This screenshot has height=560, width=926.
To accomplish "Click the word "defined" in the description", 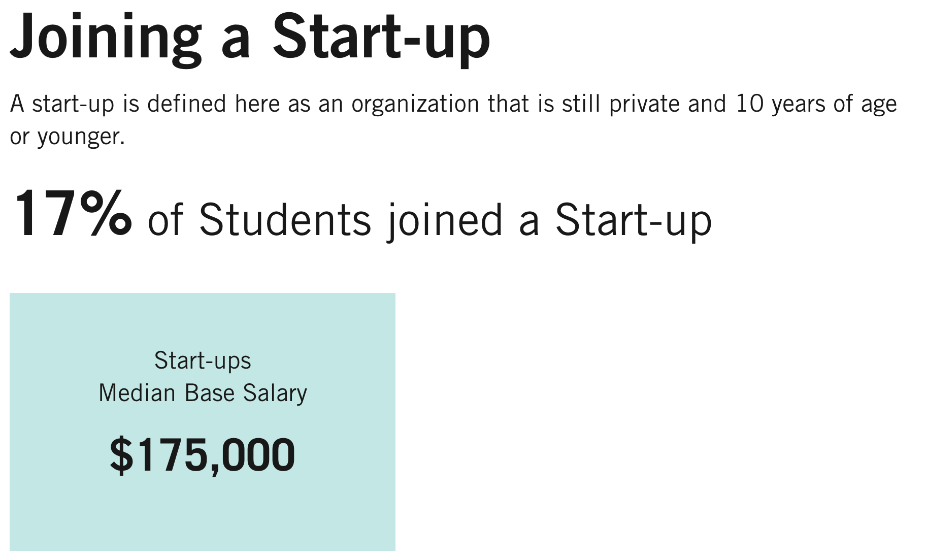I will [x=186, y=104].
